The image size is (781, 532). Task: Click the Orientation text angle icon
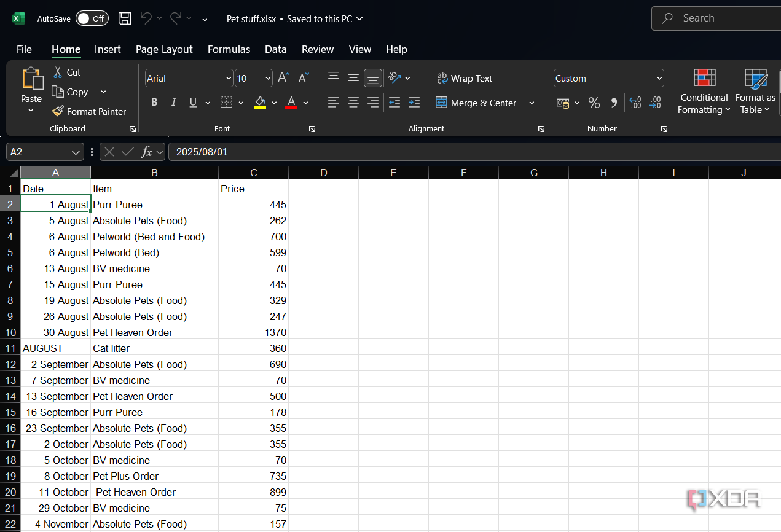pyautogui.click(x=394, y=78)
